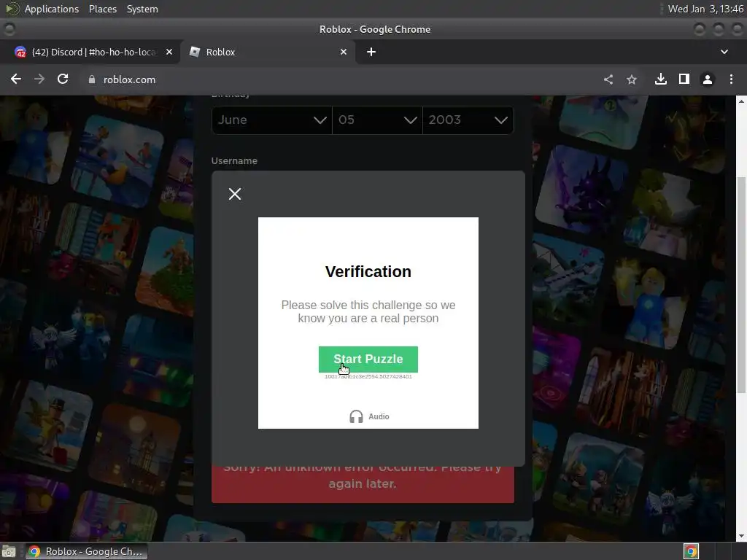Click the Start Puzzle button
Viewport: 747px width, 560px height.
[368, 359]
